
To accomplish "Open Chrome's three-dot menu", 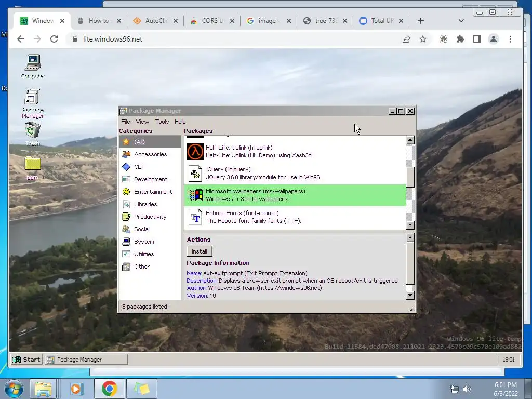I will 510,39.
